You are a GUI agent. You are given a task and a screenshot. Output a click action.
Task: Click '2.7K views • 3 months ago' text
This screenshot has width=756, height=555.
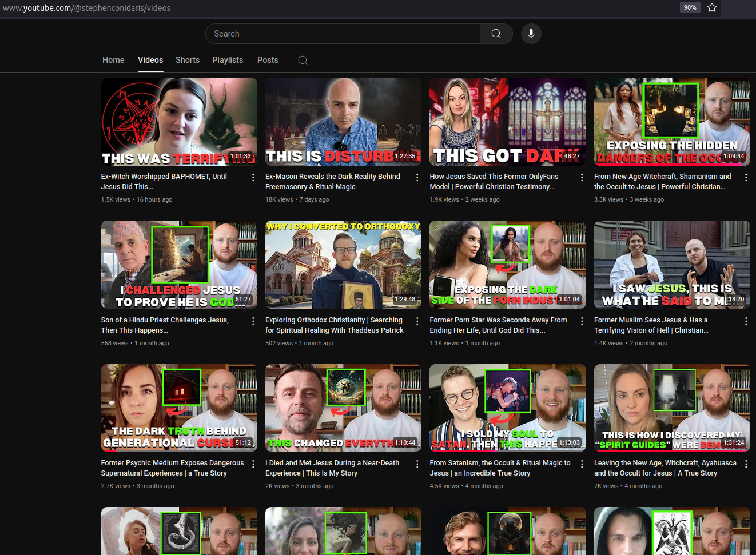[138, 486]
